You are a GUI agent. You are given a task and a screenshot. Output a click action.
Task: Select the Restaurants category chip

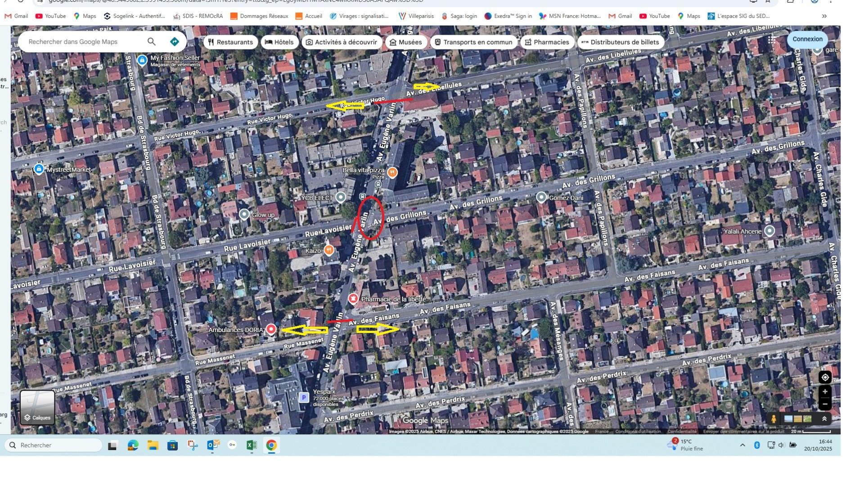(x=230, y=42)
